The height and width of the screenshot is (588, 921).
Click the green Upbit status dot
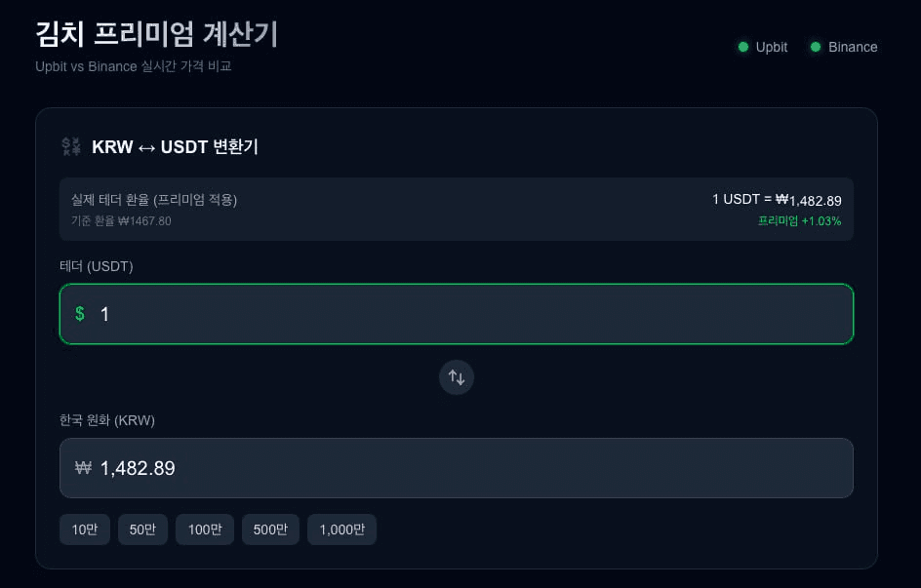[x=743, y=47]
